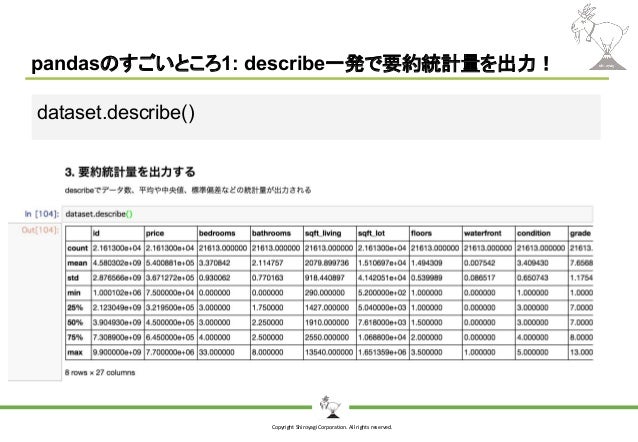Viewport: 638px width, 442px height.
Task: Click the 50% sqft_living value 1910.000000
Action: (x=327, y=322)
